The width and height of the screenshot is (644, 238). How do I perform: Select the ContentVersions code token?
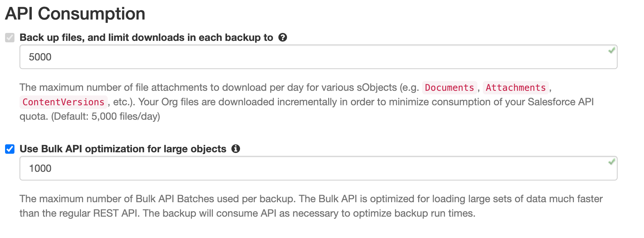coord(63,102)
